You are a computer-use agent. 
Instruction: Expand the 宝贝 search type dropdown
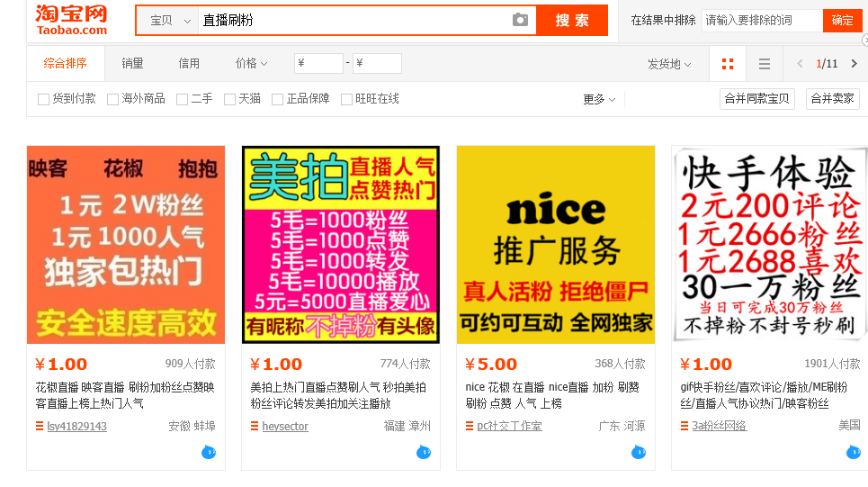(x=170, y=21)
